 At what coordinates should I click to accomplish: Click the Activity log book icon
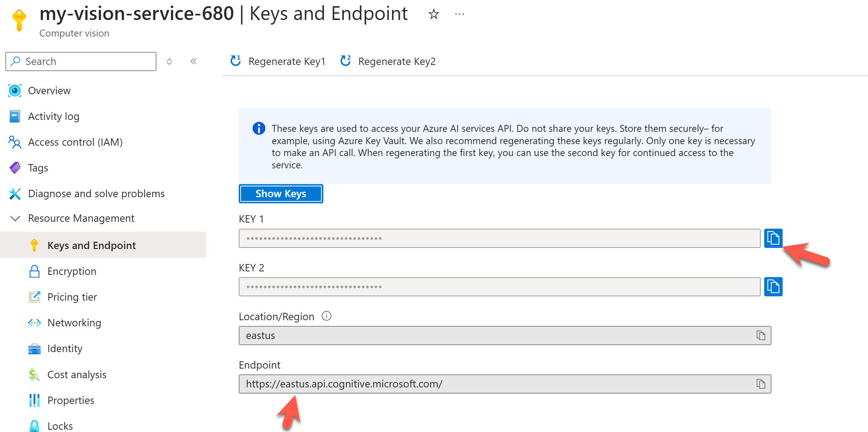coord(15,116)
